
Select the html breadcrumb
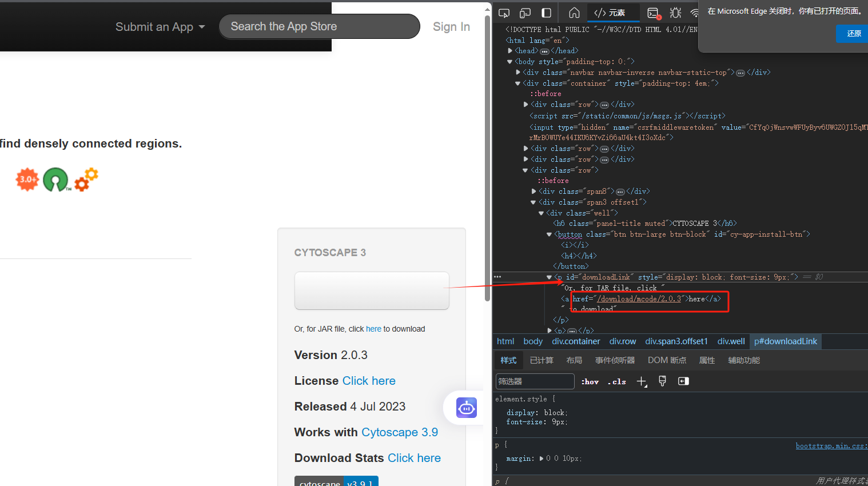505,341
